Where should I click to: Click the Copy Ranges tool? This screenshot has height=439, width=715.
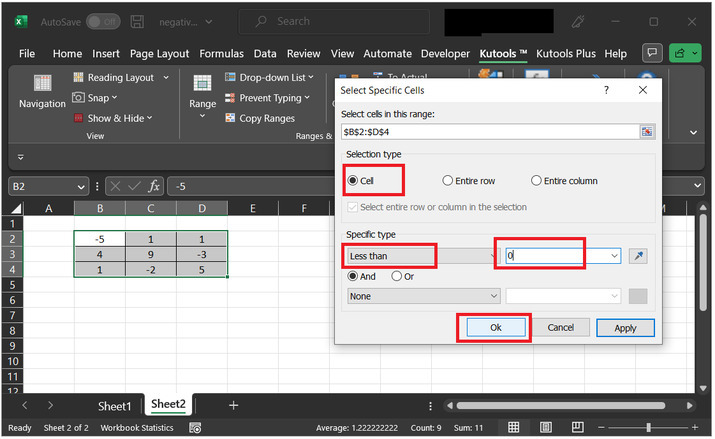pos(260,118)
